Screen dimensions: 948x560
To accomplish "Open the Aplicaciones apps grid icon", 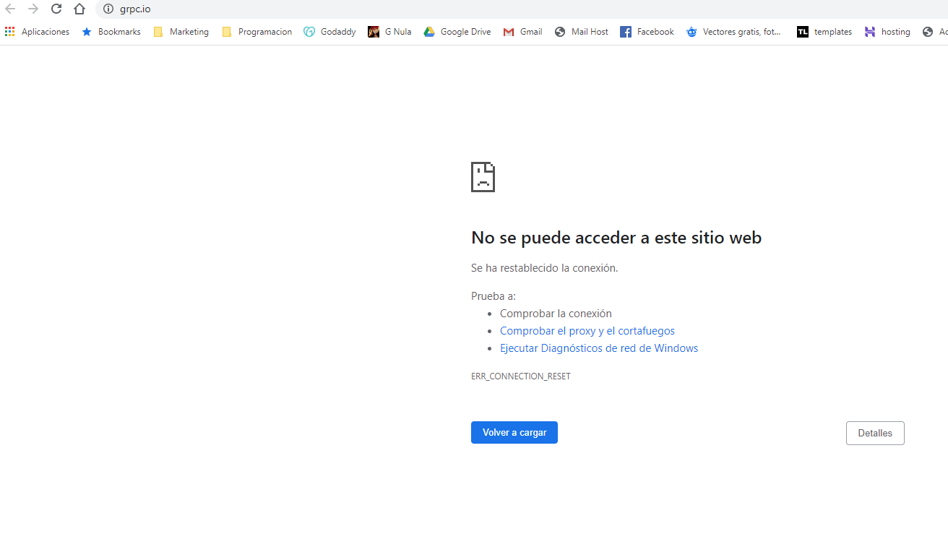I will point(37,32).
